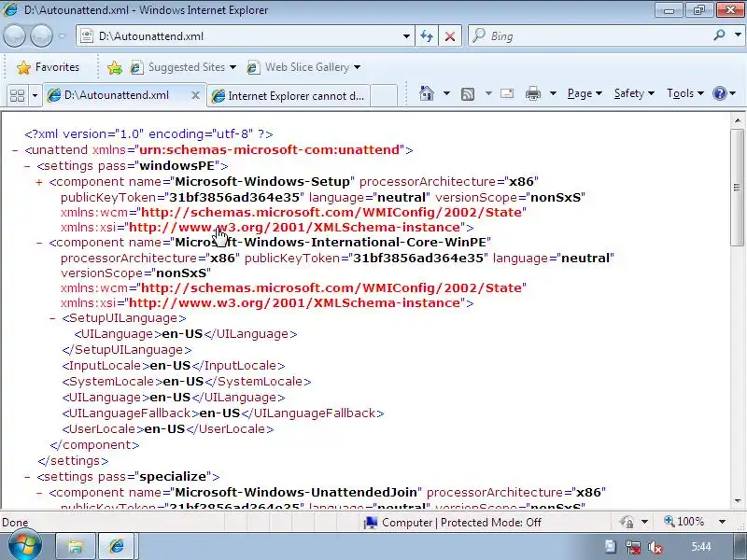Open Web Slice Gallery link

coord(303,67)
